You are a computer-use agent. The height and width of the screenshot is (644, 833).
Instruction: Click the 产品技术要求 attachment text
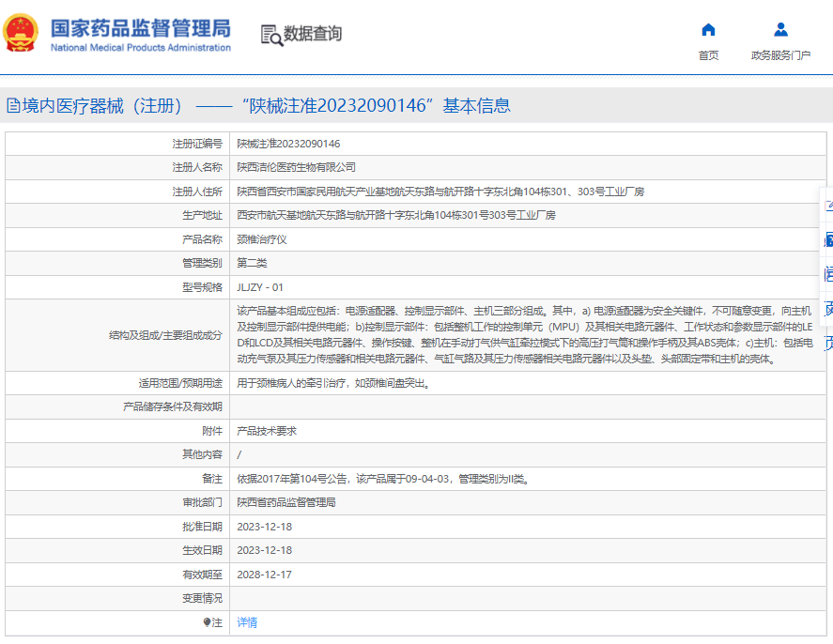[x=267, y=431]
